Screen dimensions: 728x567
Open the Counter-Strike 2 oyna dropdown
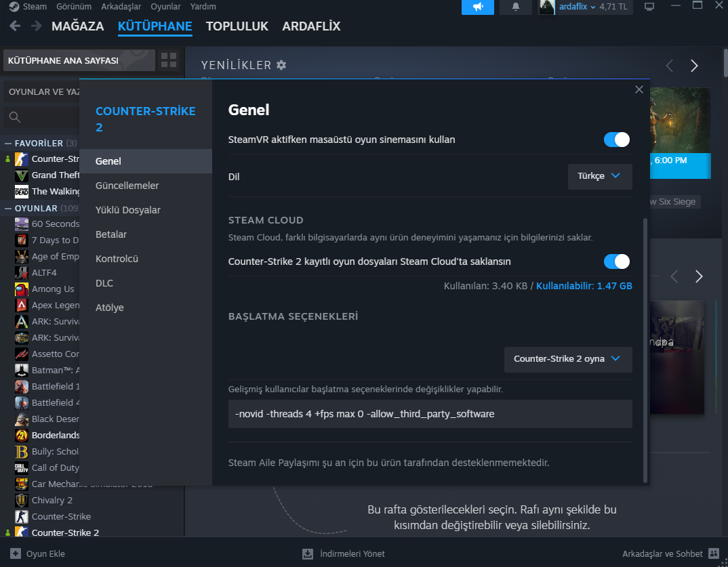point(568,359)
